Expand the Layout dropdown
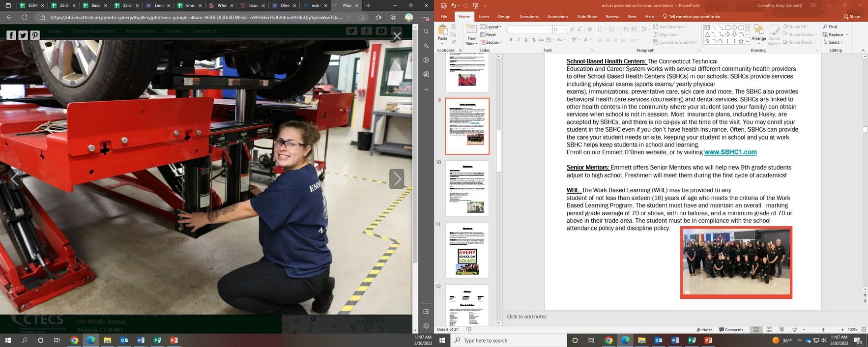Viewport: 868px width, 347px height. pyautogui.click(x=492, y=27)
